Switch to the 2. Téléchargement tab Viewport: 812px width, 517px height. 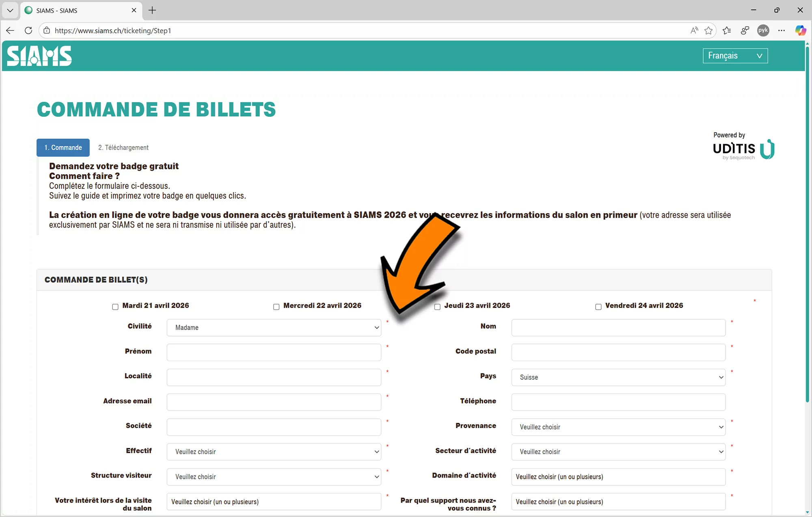tap(123, 147)
